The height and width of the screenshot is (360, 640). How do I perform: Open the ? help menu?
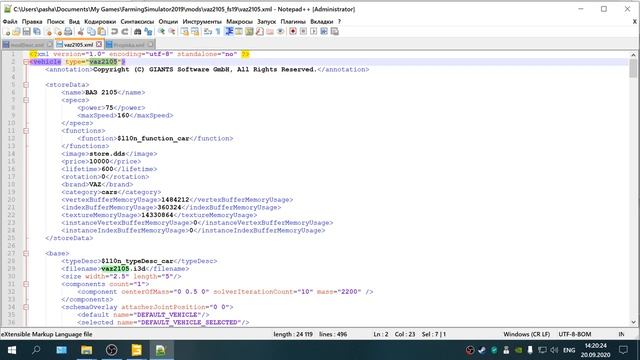339,21
